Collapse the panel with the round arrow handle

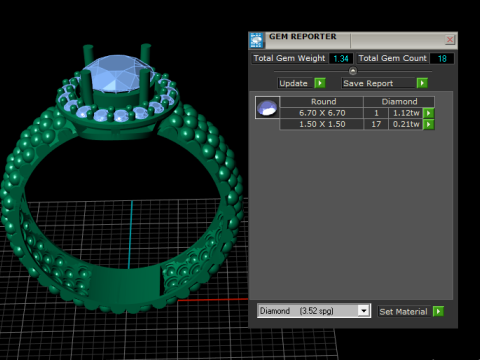[353, 71]
